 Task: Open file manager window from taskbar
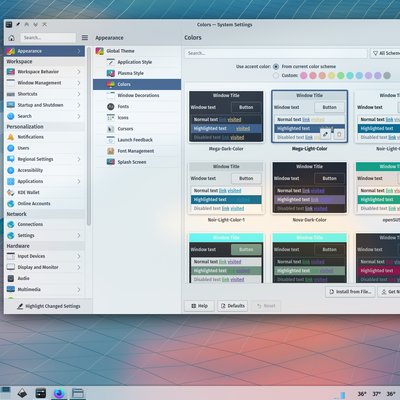click(78, 393)
